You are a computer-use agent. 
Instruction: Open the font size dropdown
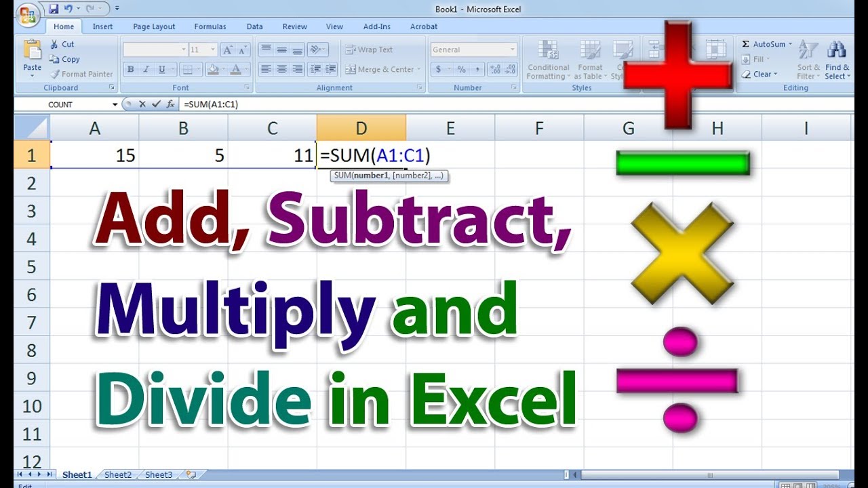point(213,49)
